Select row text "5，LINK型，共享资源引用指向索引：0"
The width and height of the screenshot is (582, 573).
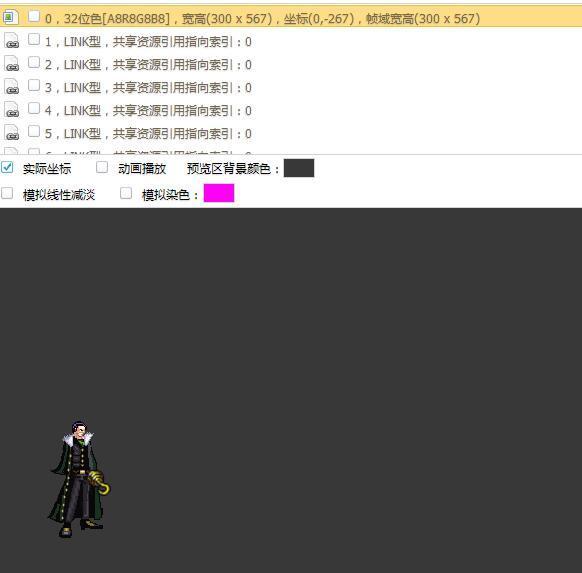pos(148,134)
